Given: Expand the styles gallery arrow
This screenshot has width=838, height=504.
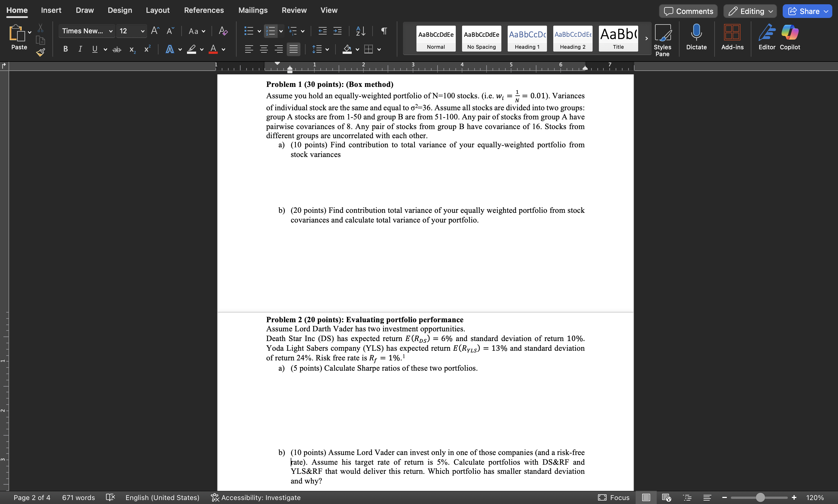Looking at the screenshot, I should 646,38.
